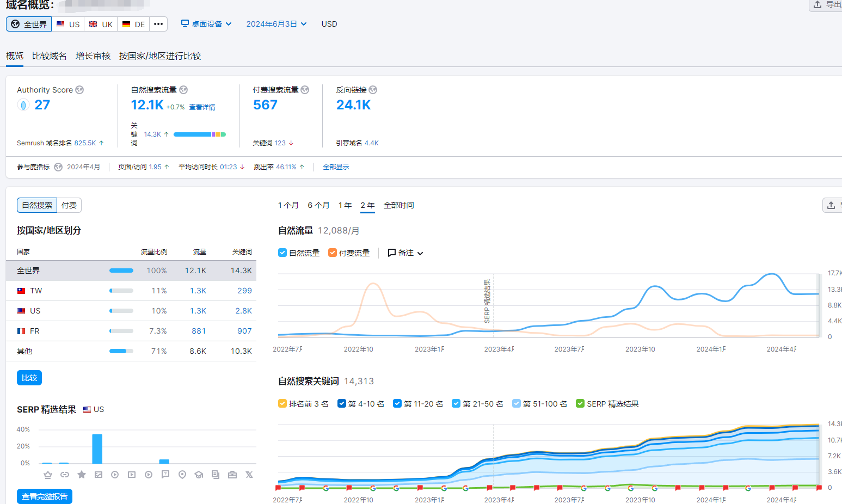Uncheck the 自然流量 checkbox
The image size is (842, 504).
click(x=282, y=253)
